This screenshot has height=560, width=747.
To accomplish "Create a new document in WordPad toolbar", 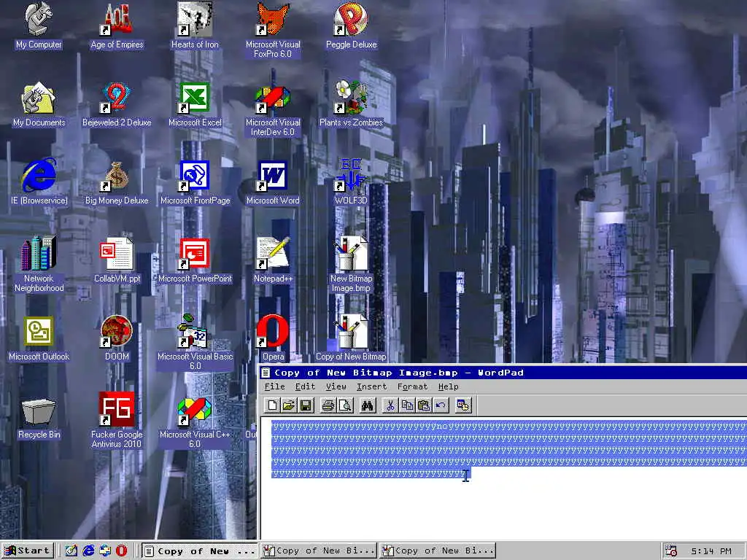I will point(272,405).
